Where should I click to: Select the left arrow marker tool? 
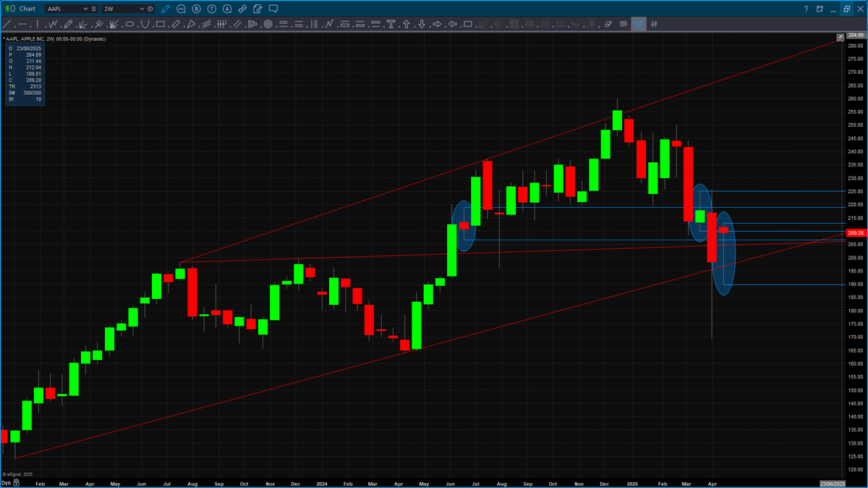click(x=452, y=24)
